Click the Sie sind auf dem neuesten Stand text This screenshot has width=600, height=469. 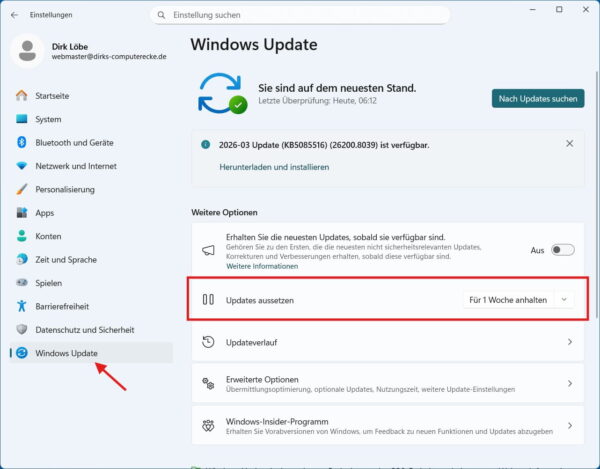pyautogui.click(x=337, y=88)
